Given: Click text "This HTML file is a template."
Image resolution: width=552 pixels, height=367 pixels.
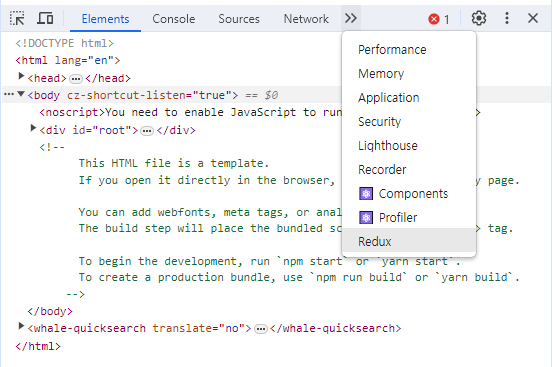Looking at the screenshot, I should point(174,163).
